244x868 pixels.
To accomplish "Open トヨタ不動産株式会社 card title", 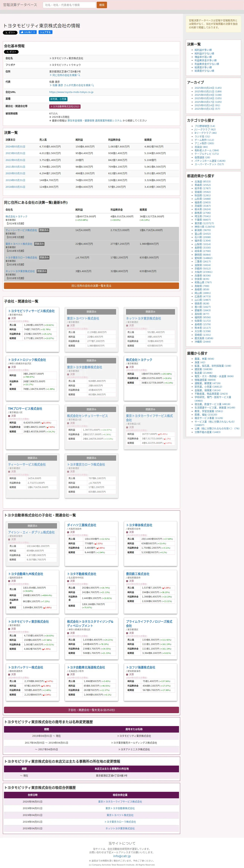I will tap(82, 574).
